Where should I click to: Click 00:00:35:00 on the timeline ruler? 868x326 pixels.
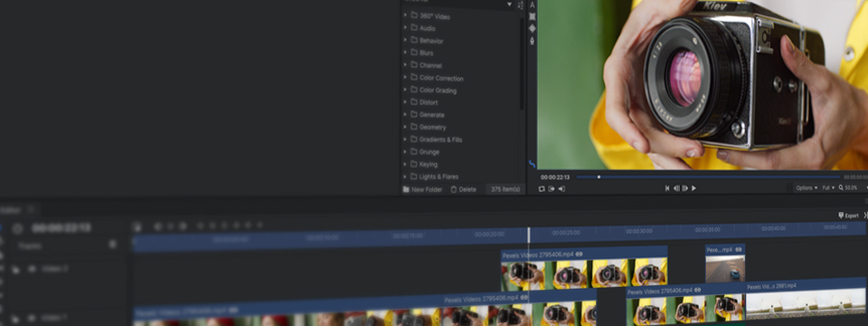point(707,229)
